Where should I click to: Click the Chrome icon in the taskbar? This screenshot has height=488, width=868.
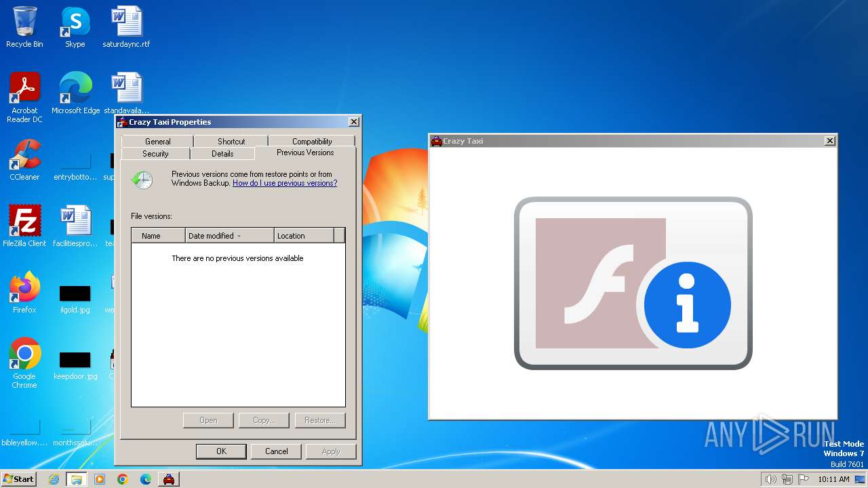(123, 479)
